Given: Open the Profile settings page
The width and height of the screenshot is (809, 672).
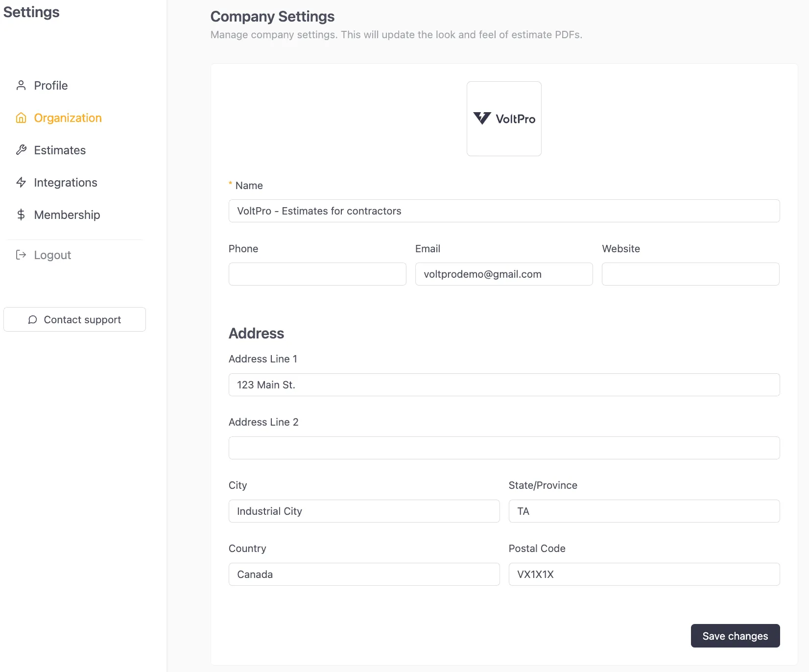Looking at the screenshot, I should tap(50, 85).
